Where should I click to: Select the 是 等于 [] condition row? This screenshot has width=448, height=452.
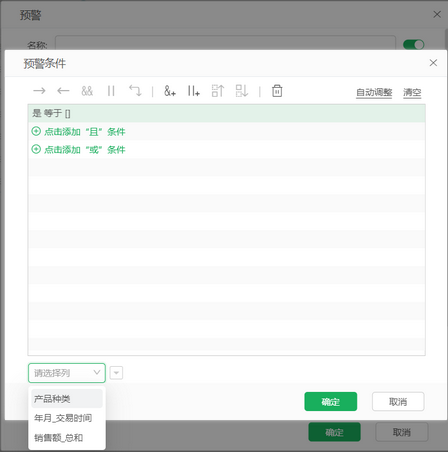(x=226, y=113)
